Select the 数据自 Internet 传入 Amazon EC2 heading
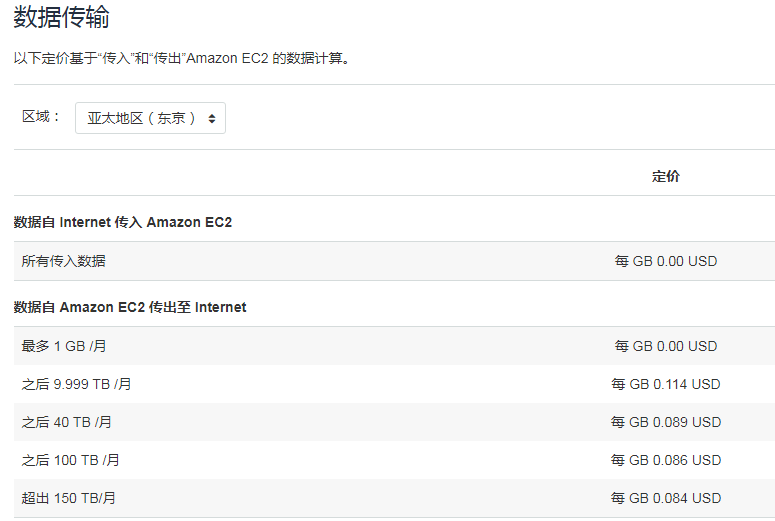Screen dimensions: 775x521 [123, 222]
